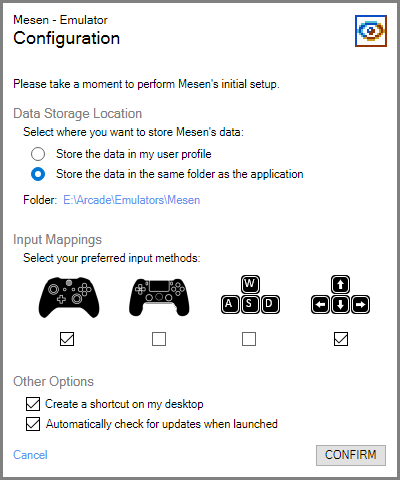Click the Mesen logo icon
Viewport: 400px width, 480px height.
(x=371, y=31)
